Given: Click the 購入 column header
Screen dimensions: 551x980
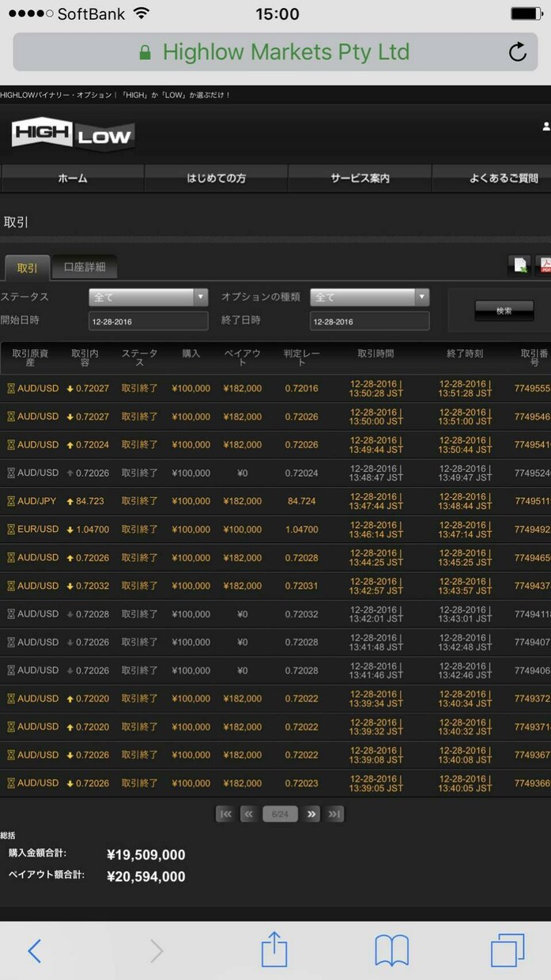Looking at the screenshot, I should coord(191,354).
